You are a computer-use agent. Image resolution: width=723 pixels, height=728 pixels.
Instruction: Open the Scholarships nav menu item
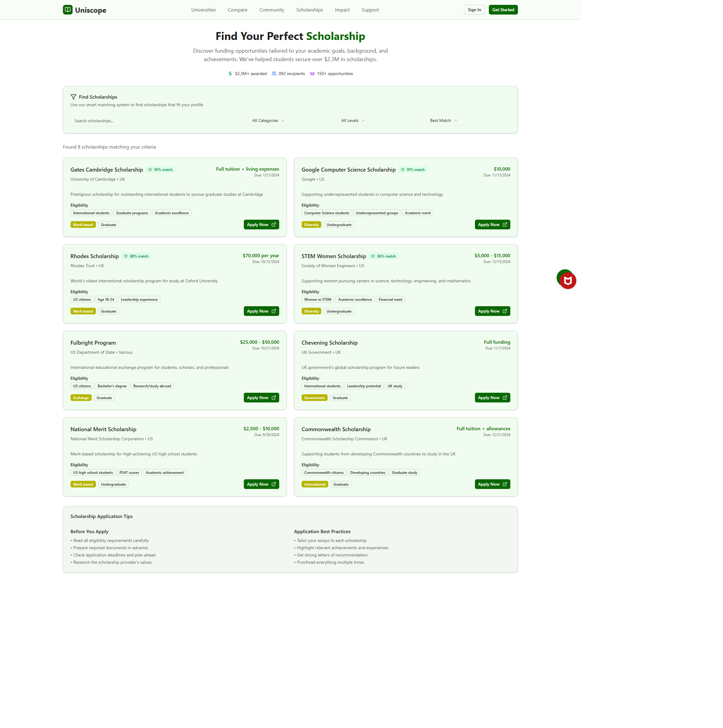309,10
